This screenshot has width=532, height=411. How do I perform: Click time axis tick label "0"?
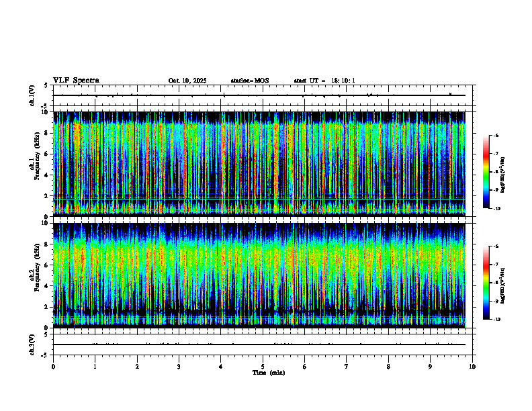(53, 367)
